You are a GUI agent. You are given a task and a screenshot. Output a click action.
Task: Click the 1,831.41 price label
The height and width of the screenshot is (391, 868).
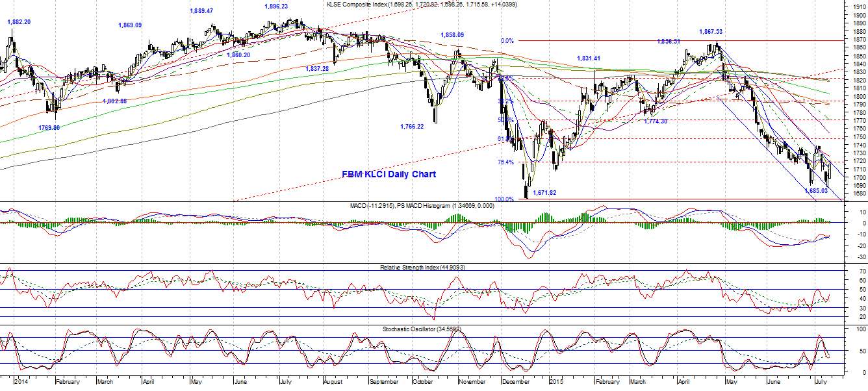[x=588, y=58]
